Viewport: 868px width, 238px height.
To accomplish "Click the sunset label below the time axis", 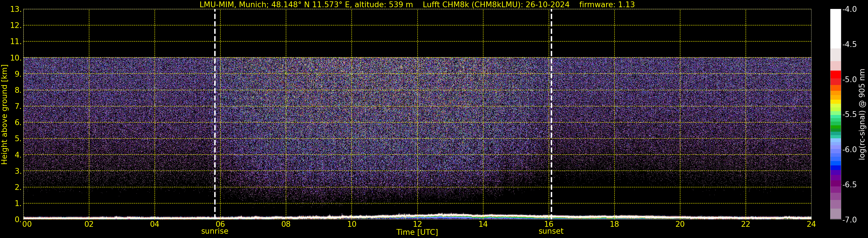I will 550,231.
